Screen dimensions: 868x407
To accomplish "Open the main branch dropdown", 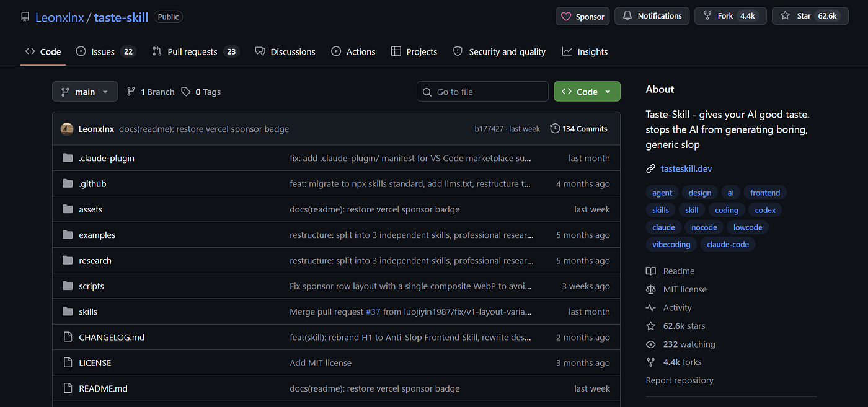I will [x=85, y=92].
